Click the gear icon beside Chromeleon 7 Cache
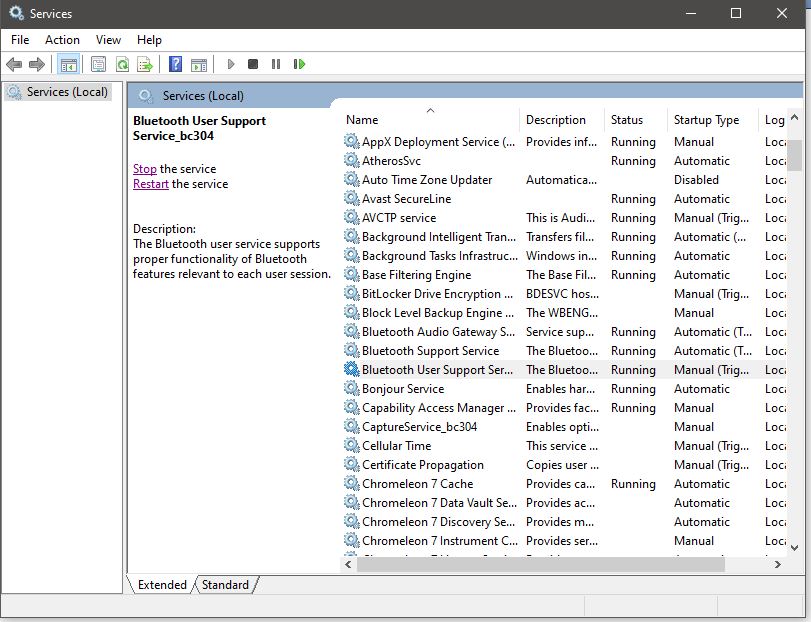Viewport: 811px width, 622px height. click(352, 483)
